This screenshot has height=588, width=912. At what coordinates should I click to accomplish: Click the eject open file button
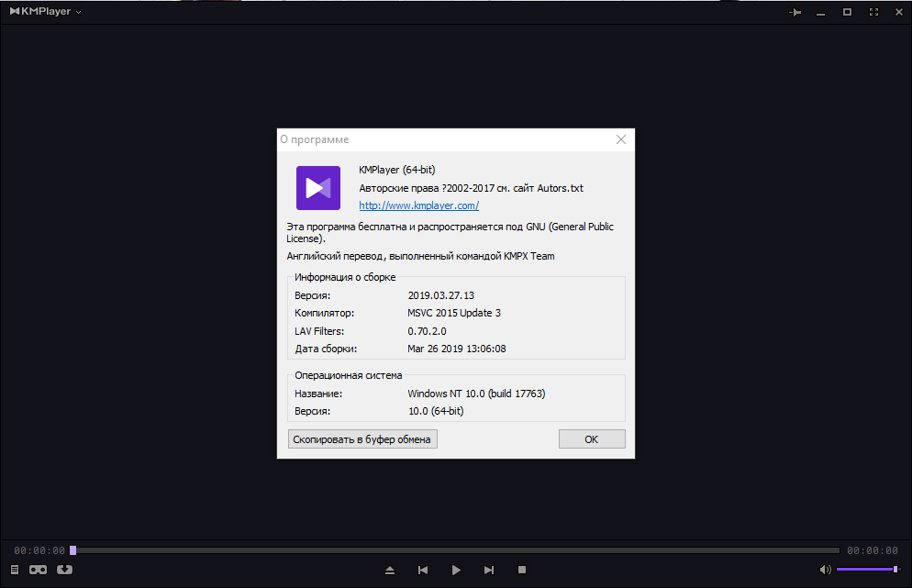[x=390, y=570]
